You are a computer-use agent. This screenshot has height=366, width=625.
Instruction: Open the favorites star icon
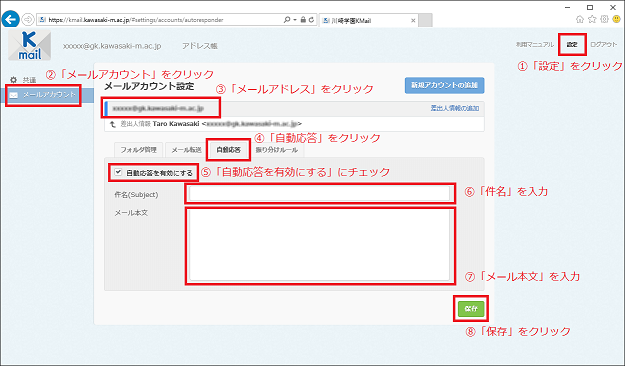[x=592, y=19]
